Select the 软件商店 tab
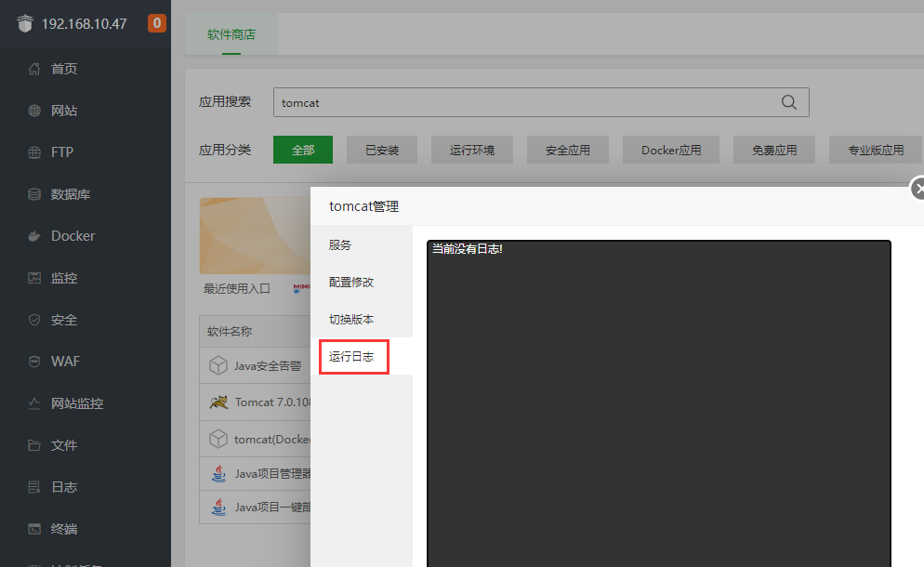 231,34
